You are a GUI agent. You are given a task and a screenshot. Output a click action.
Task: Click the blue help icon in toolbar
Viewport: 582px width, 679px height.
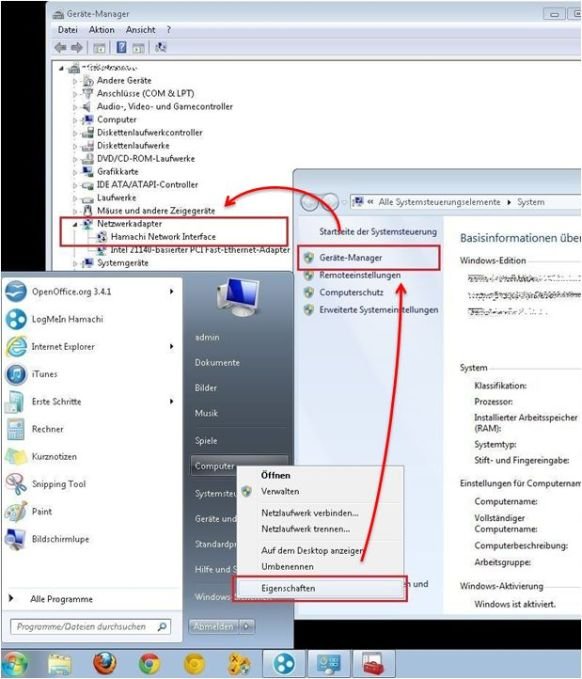(x=122, y=47)
